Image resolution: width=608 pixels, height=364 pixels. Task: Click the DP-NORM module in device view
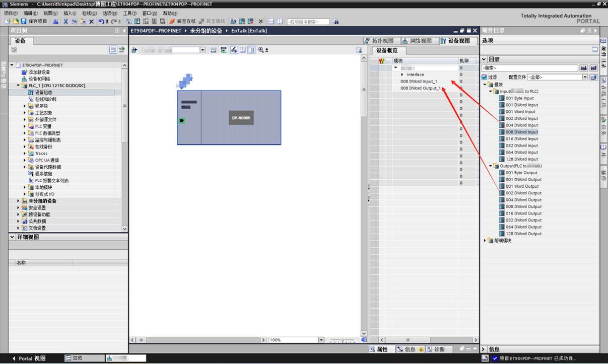click(241, 118)
